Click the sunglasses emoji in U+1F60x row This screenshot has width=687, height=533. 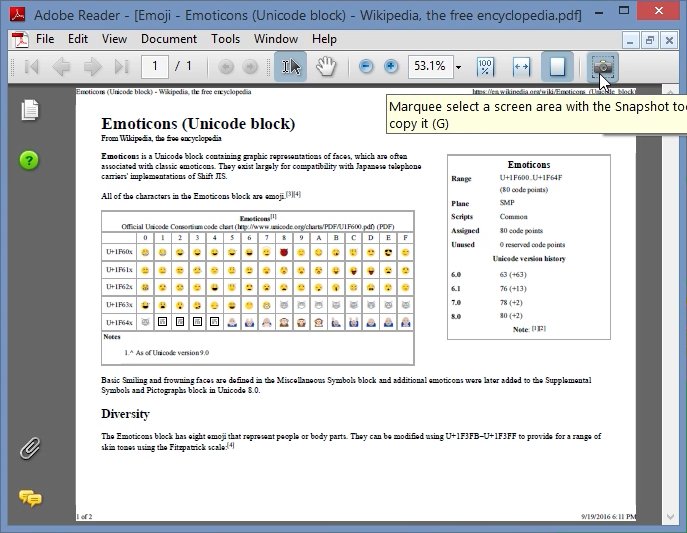pyautogui.click(x=388, y=252)
